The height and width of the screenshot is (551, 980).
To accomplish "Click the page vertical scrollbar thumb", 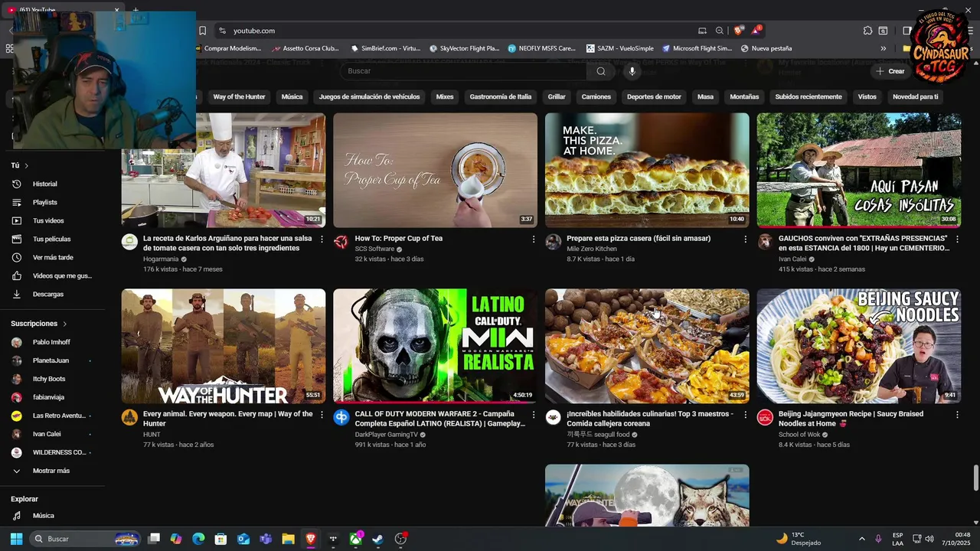I will point(975,478).
